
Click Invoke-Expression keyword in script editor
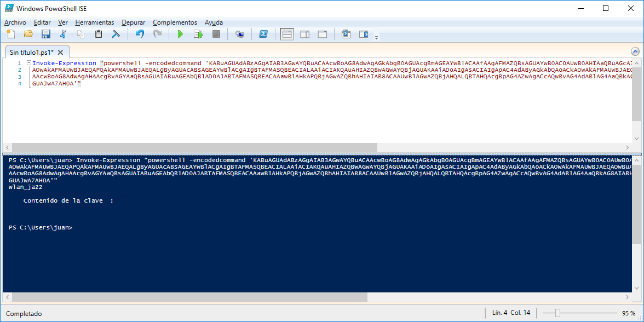point(65,64)
